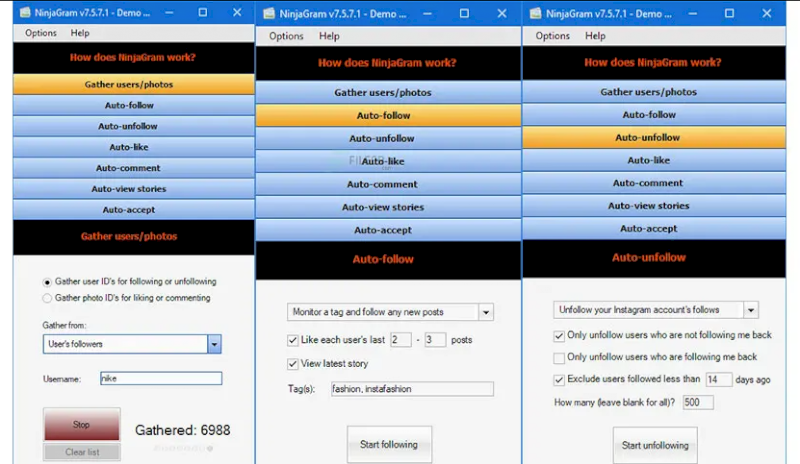
Task: Click NinjaGram app icon in middle window title bar
Action: (269, 14)
